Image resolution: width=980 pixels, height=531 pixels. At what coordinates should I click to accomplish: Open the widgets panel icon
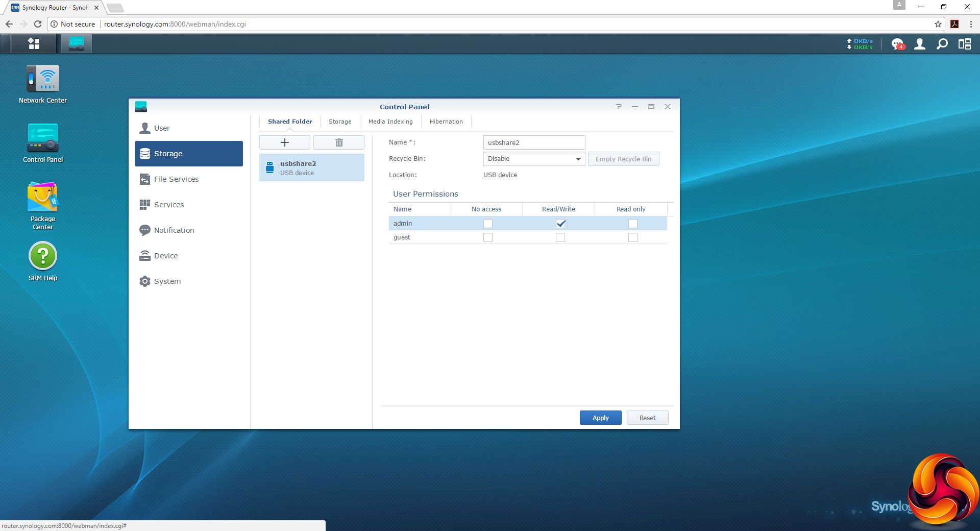pyautogui.click(x=965, y=44)
